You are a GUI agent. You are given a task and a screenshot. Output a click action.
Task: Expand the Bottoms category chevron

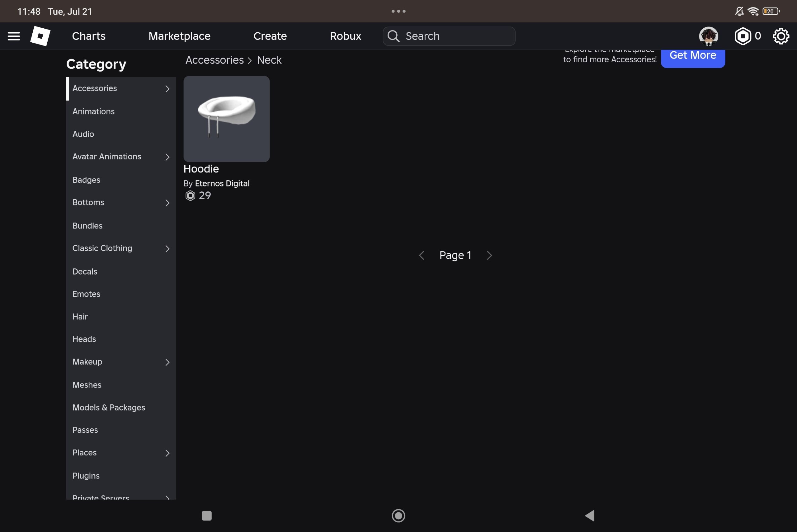[167, 203]
